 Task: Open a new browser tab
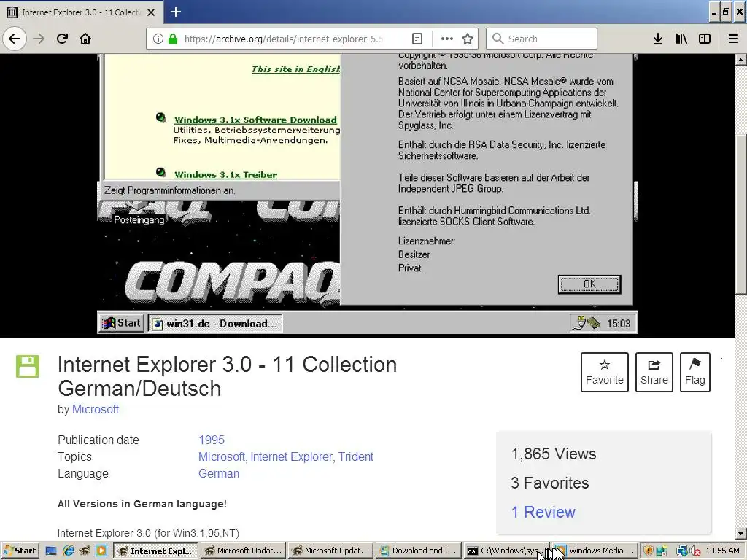pyautogui.click(x=175, y=12)
